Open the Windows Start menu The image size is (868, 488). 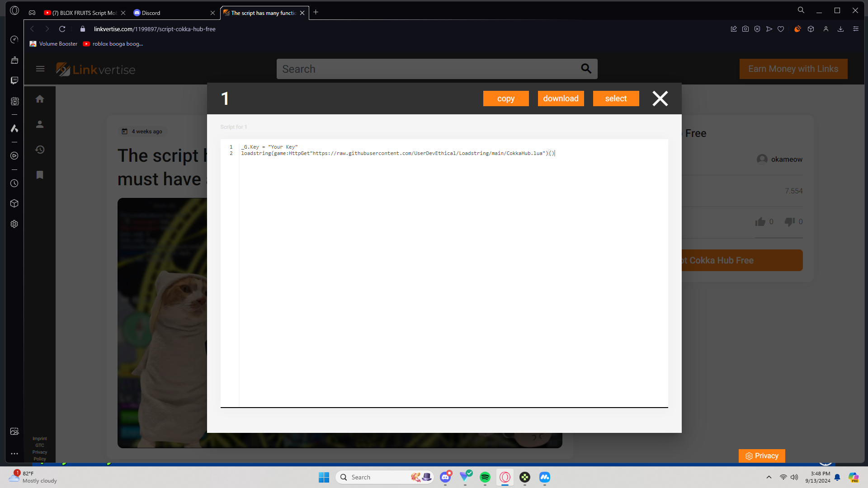point(324,477)
